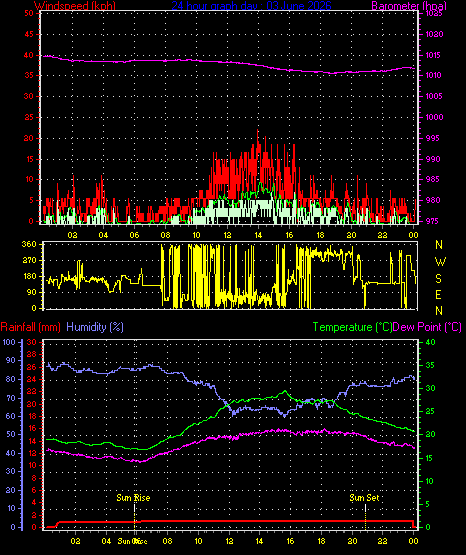This screenshot has height=555, width=466.
Task: Click the Sun Rise marker label
Action: pos(133,498)
